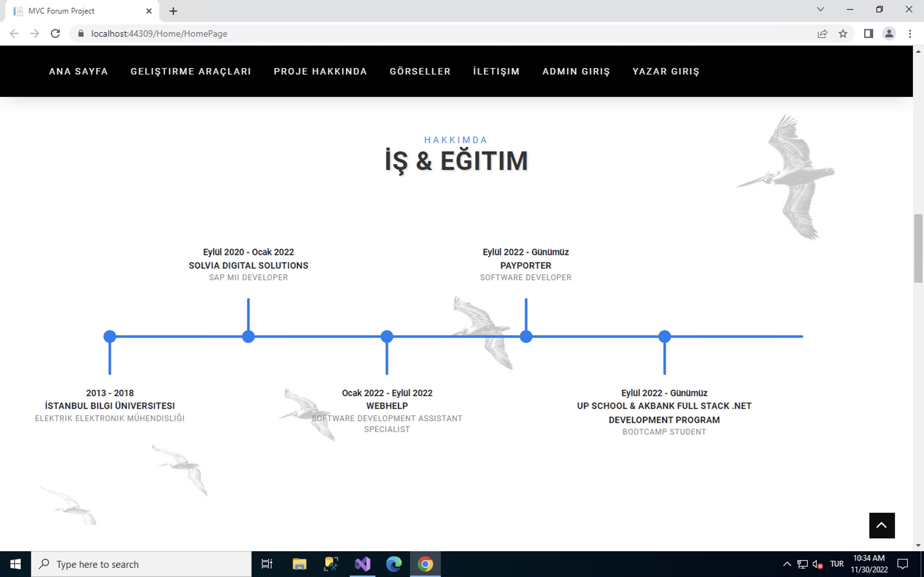The height and width of the screenshot is (577, 924).
Task: View site security via the padlock icon
Action: click(x=81, y=33)
